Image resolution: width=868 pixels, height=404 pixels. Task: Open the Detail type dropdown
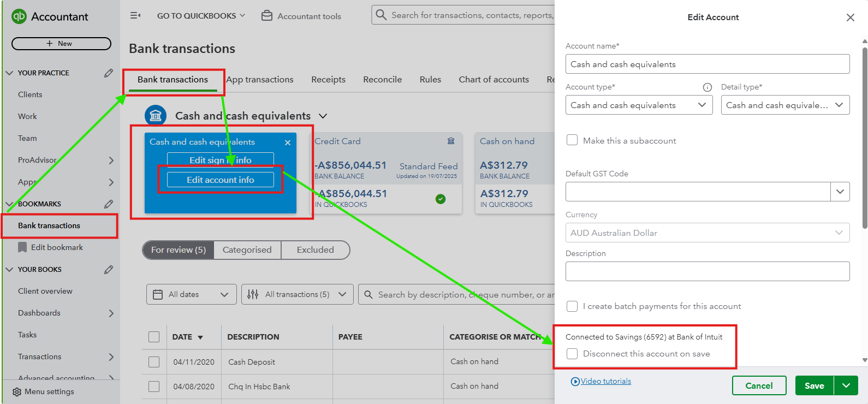pyautogui.click(x=785, y=105)
